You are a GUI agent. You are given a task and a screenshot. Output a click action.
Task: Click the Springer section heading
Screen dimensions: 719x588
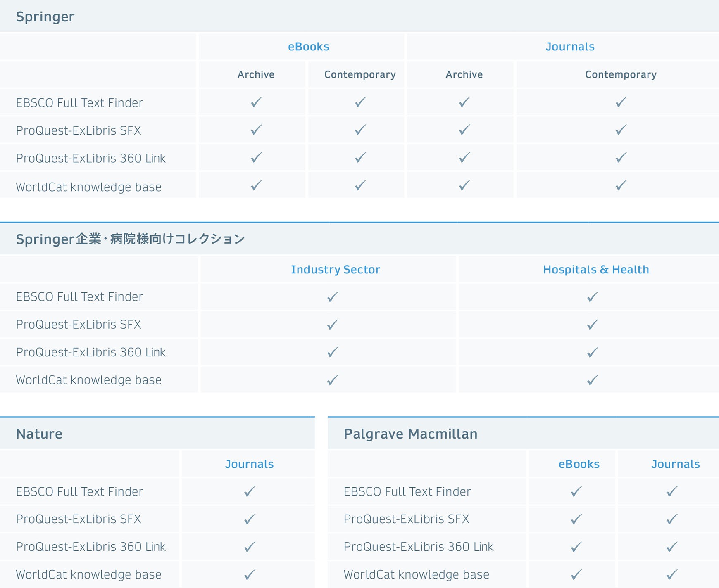point(45,17)
